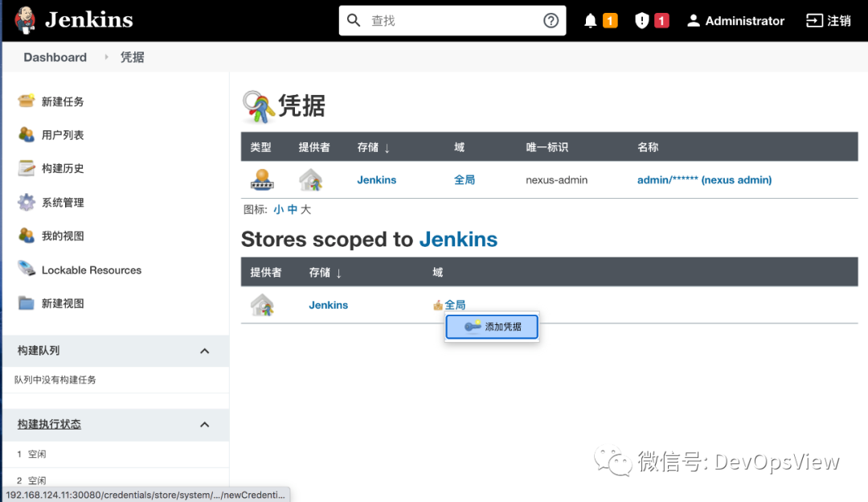Click provider icon in stores table row
The height and width of the screenshot is (502, 868).
pos(262,305)
